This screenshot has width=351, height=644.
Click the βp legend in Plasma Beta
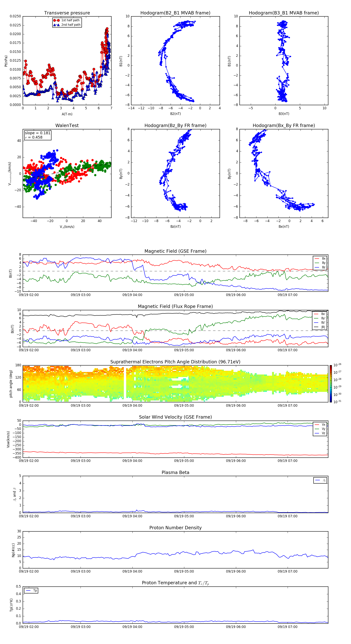point(320,480)
